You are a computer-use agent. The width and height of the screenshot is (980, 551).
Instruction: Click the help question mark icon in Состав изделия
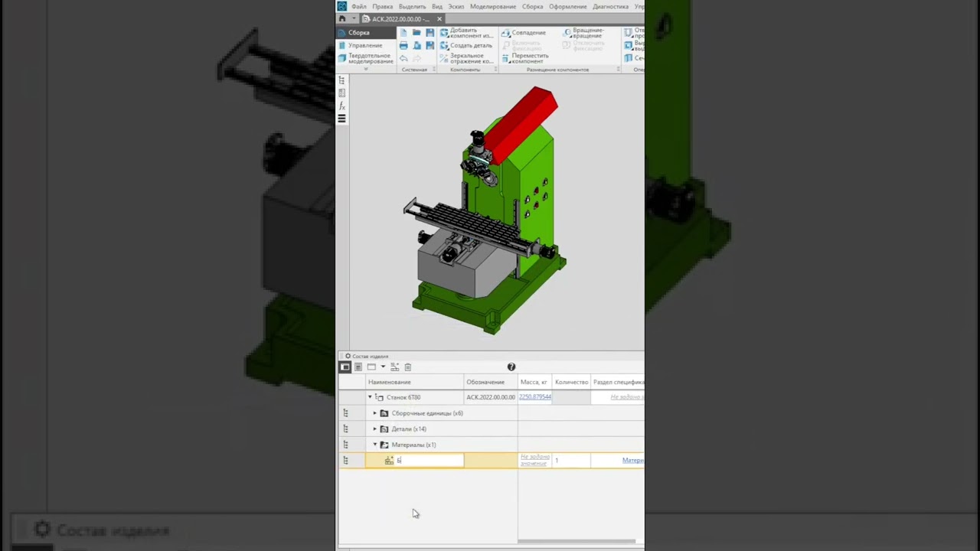coord(511,367)
